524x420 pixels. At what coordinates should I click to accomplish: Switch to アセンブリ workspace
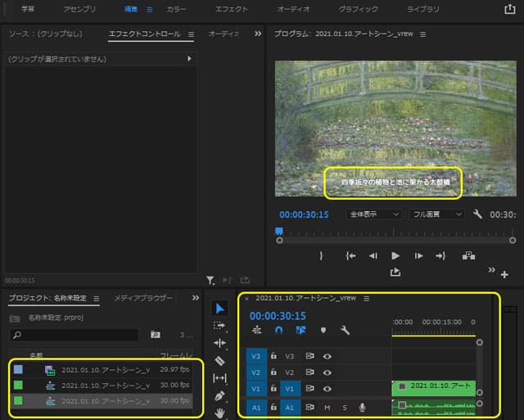[79, 9]
